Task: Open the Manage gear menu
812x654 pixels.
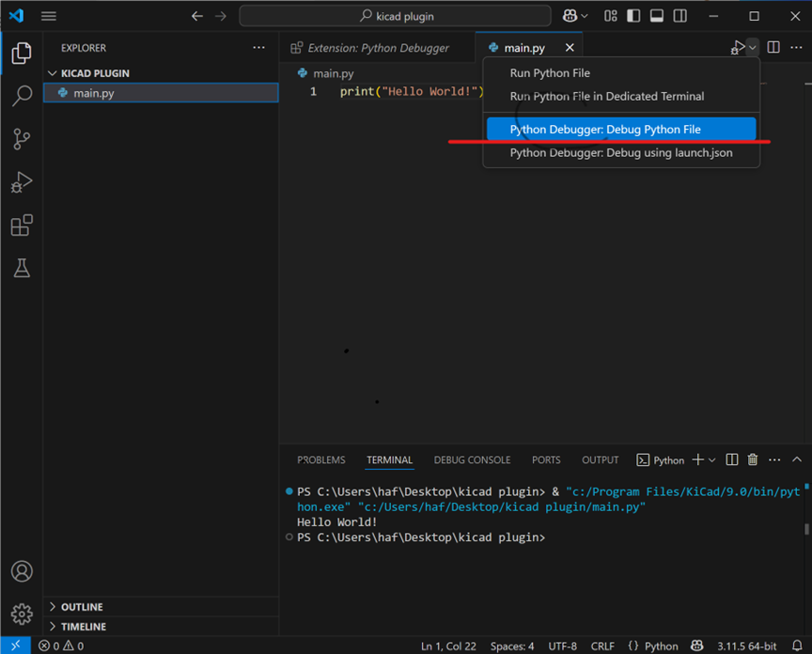Action: (22, 614)
